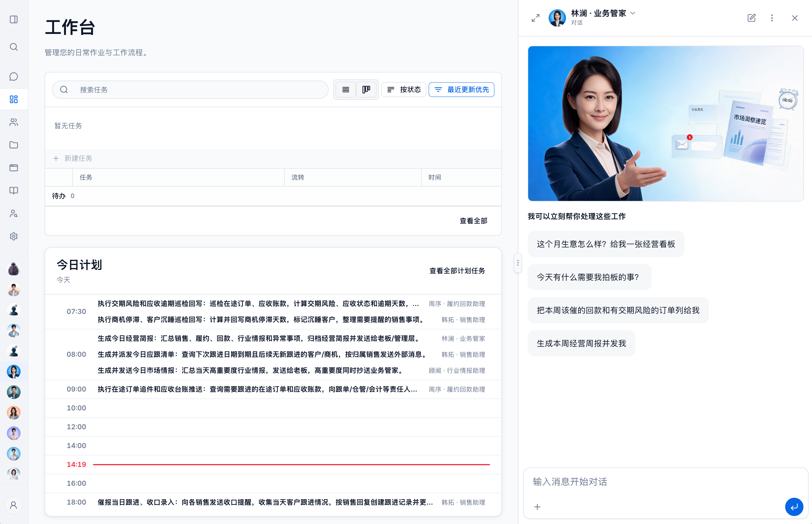This screenshot has width=812, height=524.
Task: Click the 输入消息开始对话 message input
Action: pos(665,482)
